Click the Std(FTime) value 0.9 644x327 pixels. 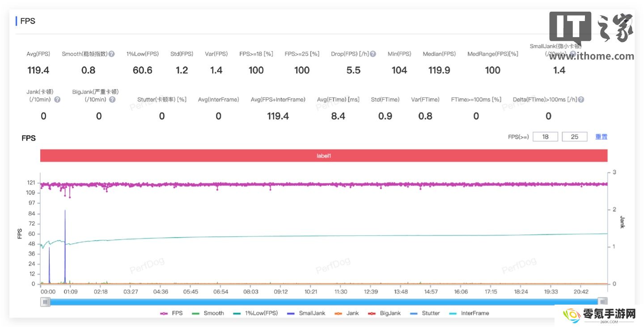(385, 116)
